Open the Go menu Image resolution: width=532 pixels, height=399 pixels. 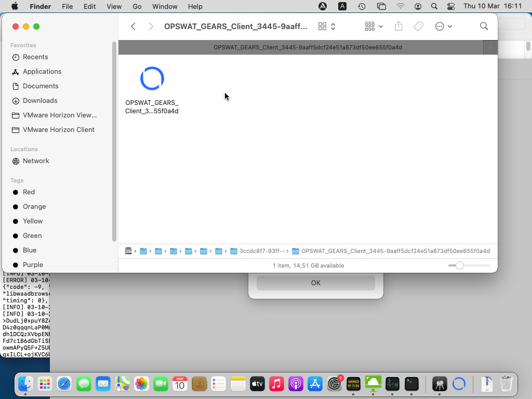point(137,6)
